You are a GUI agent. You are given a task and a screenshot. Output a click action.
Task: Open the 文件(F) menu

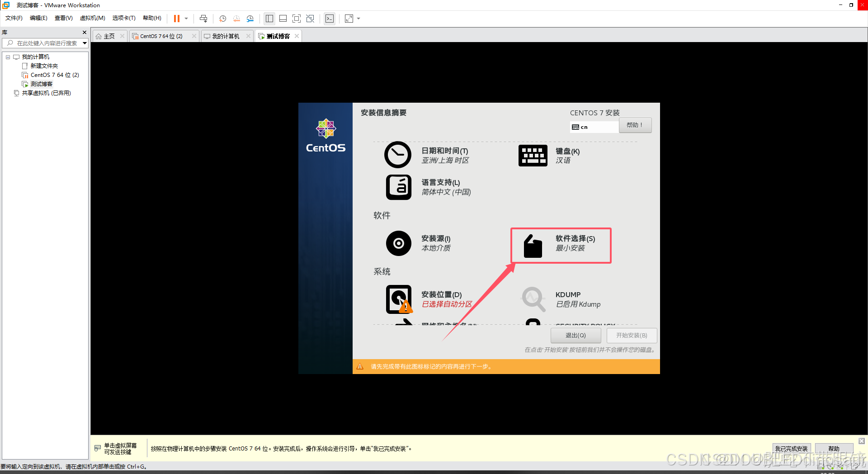pyautogui.click(x=14, y=18)
